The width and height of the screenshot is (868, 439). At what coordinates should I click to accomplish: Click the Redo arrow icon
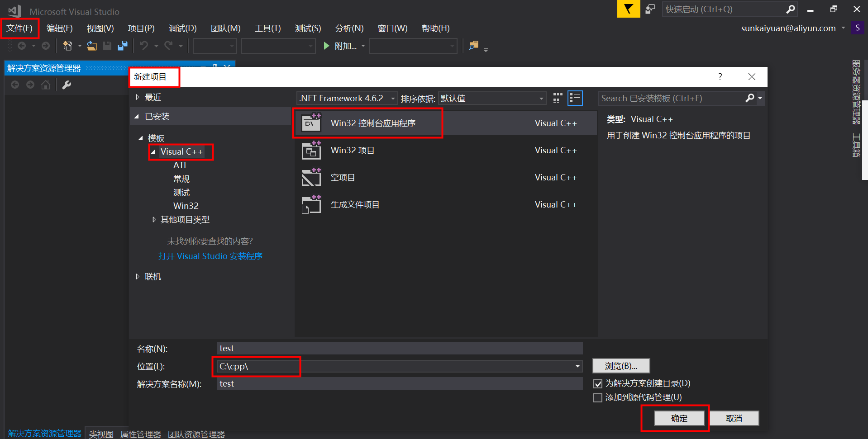[x=168, y=46]
